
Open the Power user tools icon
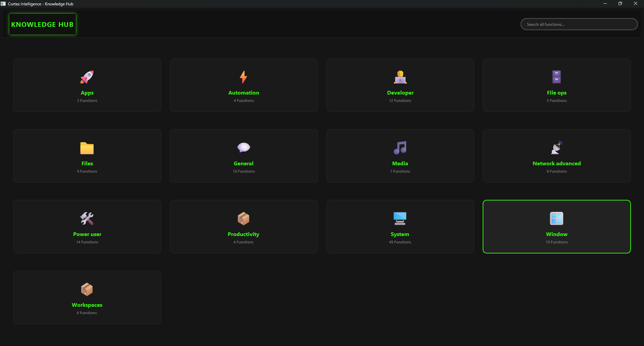pyautogui.click(x=87, y=219)
